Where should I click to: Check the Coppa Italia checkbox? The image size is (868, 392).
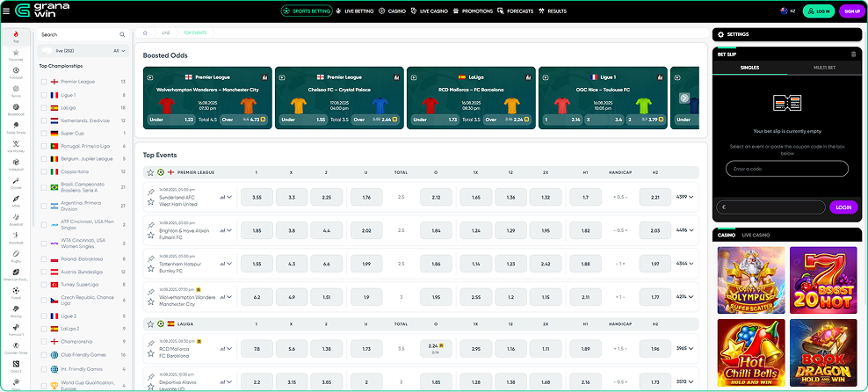(44, 171)
